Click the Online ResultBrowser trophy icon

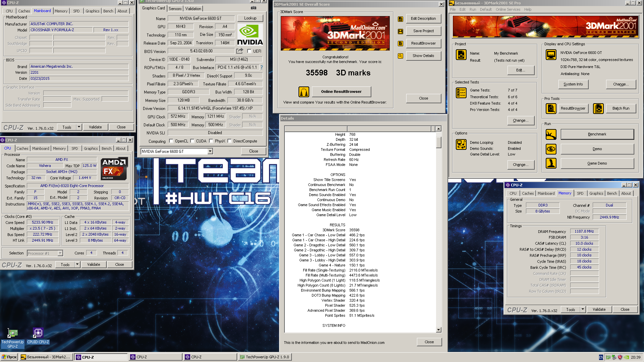(x=304, y=92)
